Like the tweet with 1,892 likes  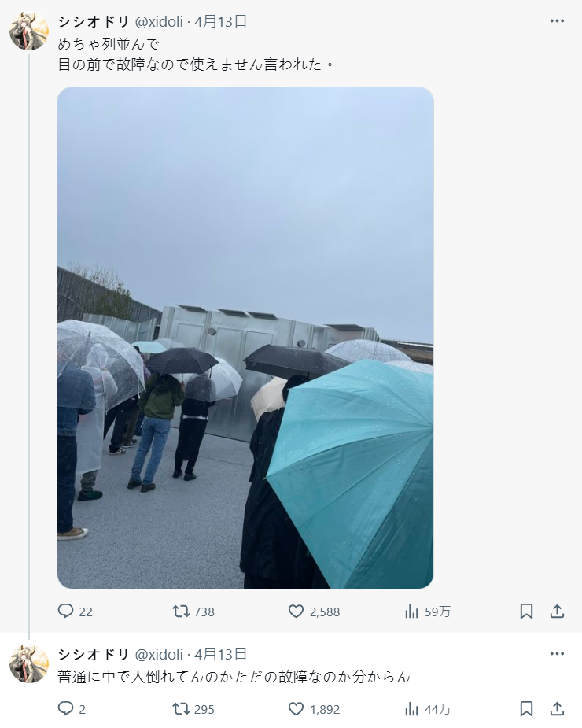(315, 709)
